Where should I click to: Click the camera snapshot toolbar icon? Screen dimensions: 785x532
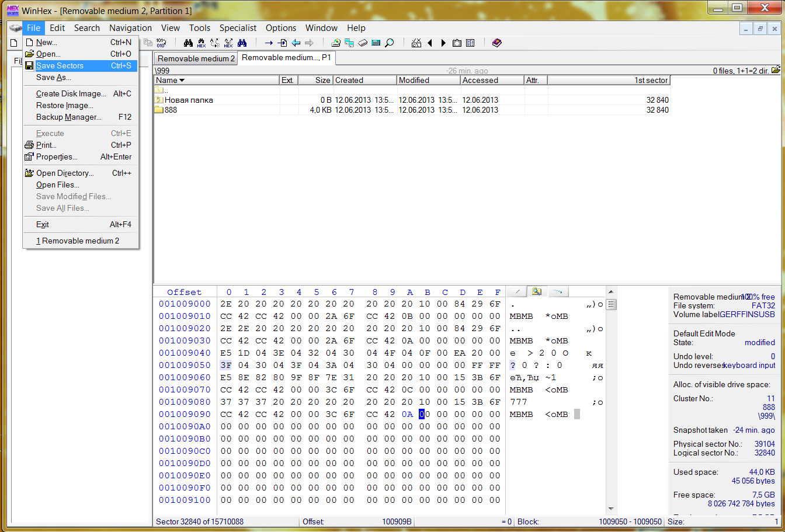tap(457, 43)
